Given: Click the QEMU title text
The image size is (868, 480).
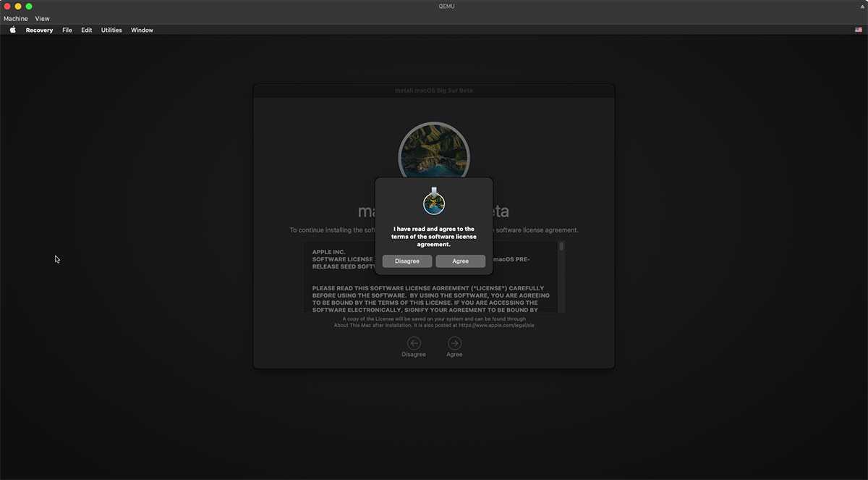Looking at the screenshot, I should [x=446, y=6].
